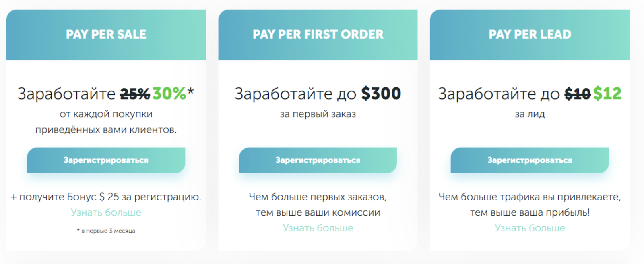Click the Чем больше первых заказов text
This screenshot has height=264, width=644.
[318, 197]
